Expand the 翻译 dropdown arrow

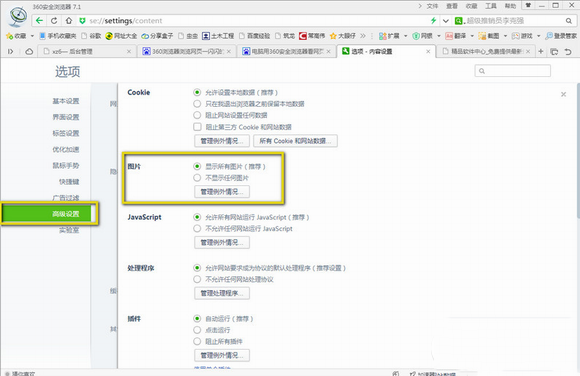click(472, 36)
